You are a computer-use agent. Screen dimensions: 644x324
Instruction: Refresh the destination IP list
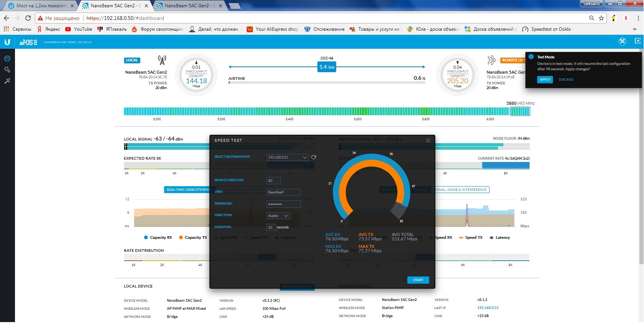pyautogui.click(x=314, y=157)
